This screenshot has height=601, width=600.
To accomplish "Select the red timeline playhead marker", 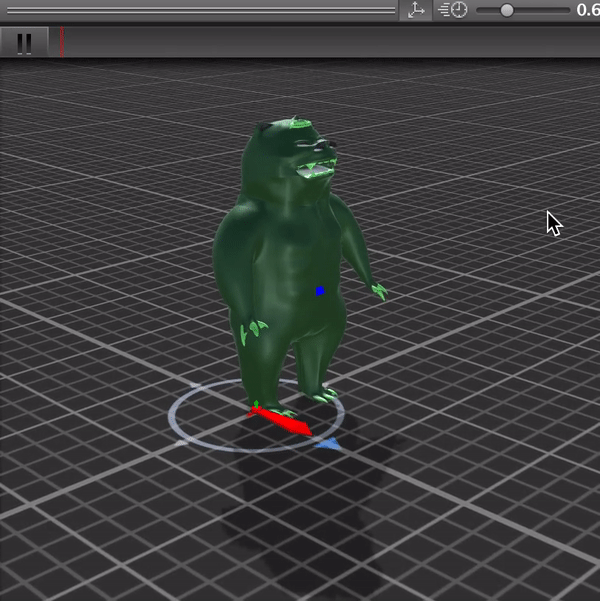I will pyautogui.click(x=62, y=42).
